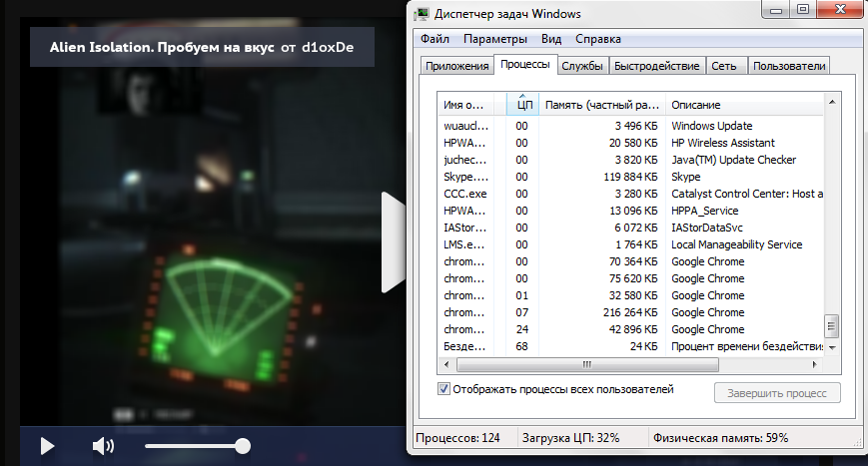868x466 pixels.
Task: Click the Task Manager title bar icon
Action: [x=423, y=14]
